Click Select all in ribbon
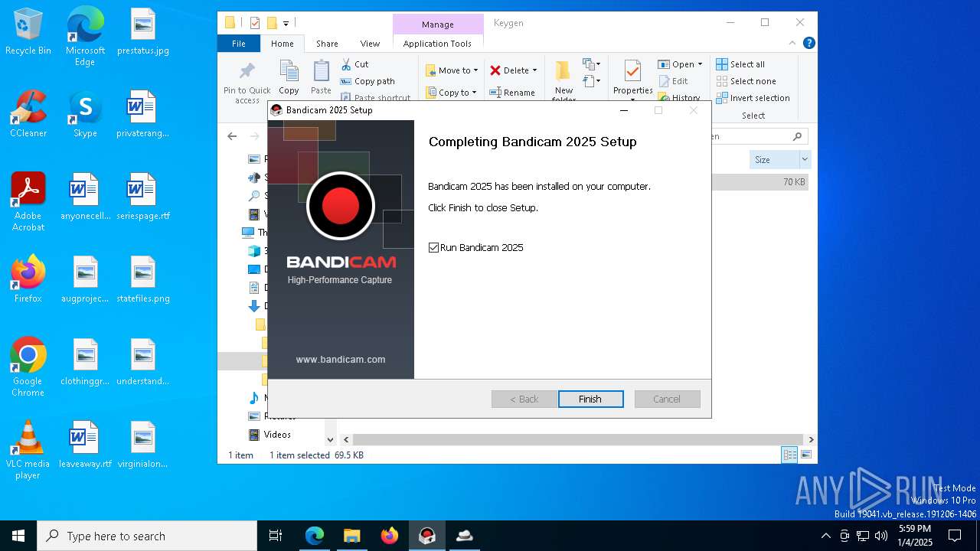 [740, 64]
